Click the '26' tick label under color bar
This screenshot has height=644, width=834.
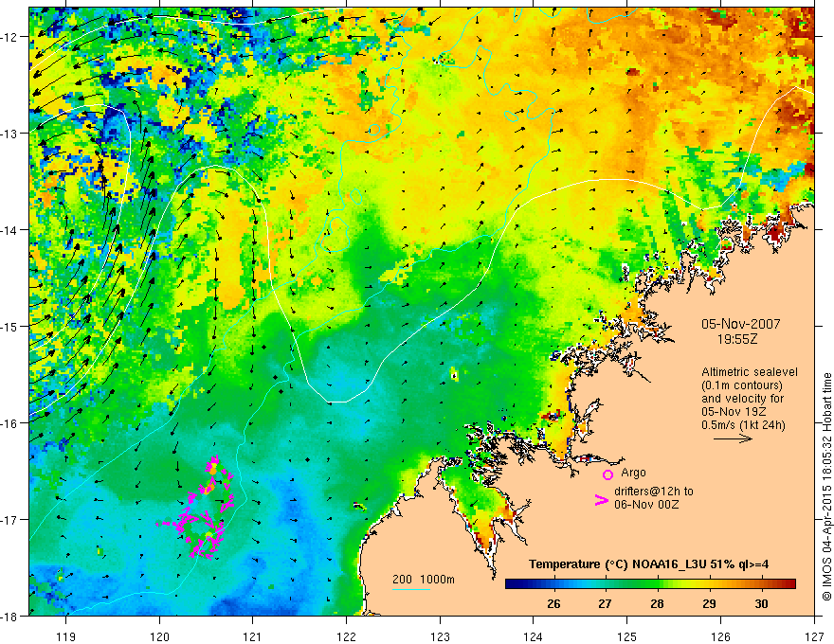coord(553,603)
